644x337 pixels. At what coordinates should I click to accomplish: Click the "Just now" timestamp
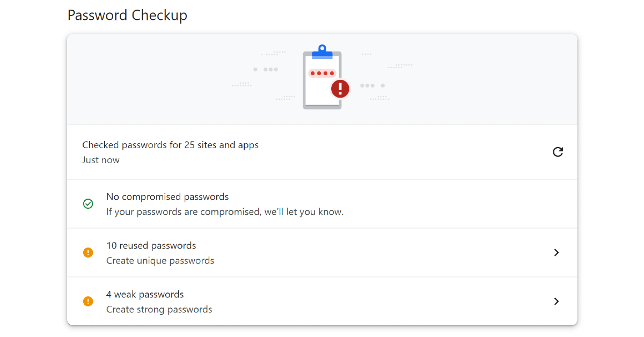point(101,160)
